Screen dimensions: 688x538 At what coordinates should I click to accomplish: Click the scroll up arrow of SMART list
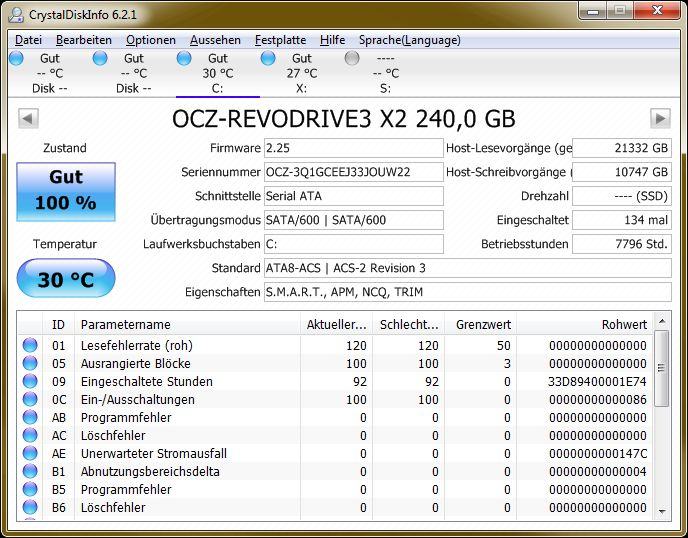tap(662, 322)
